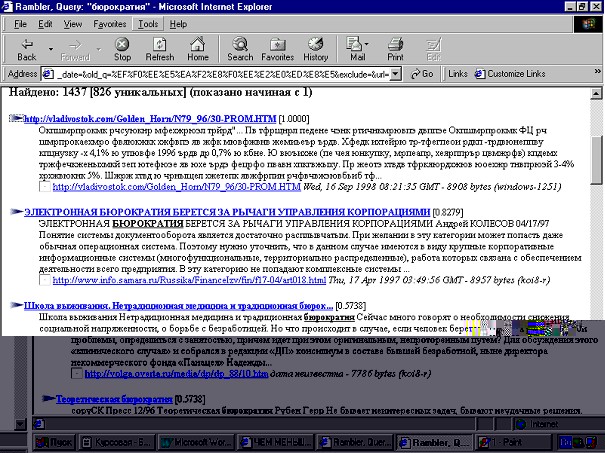
Task: Switch to the ЧЕМ МЕНЬШ... taskbar window
Action: [x=275, y=443]
